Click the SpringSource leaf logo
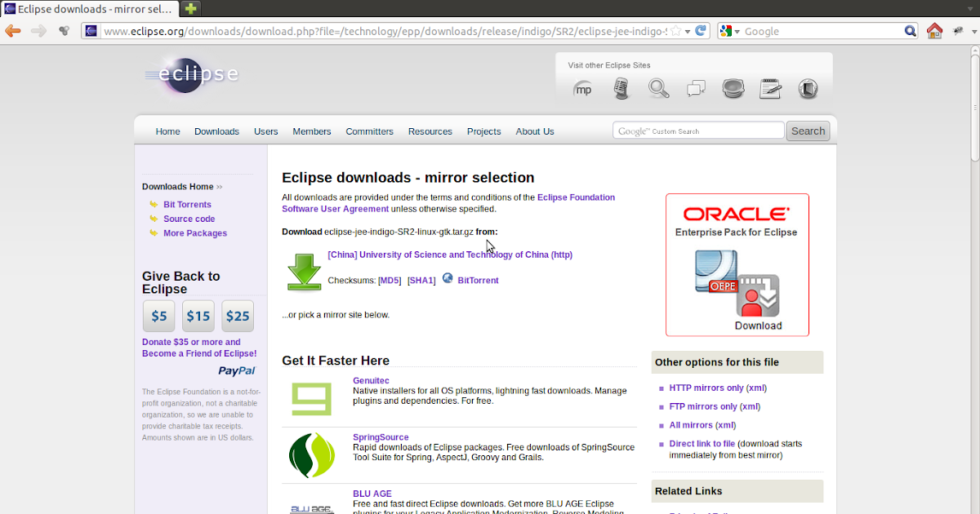Image resolution: width=980 pixels, height=514 pixels. 312,455
